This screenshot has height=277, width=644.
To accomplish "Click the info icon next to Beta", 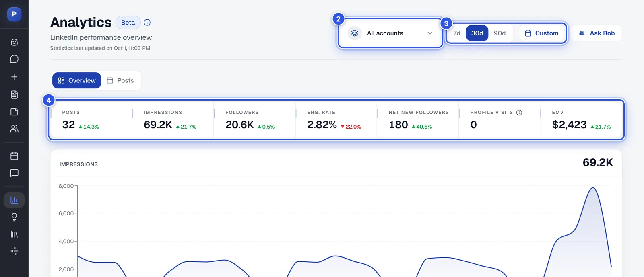I will (147, 23).
